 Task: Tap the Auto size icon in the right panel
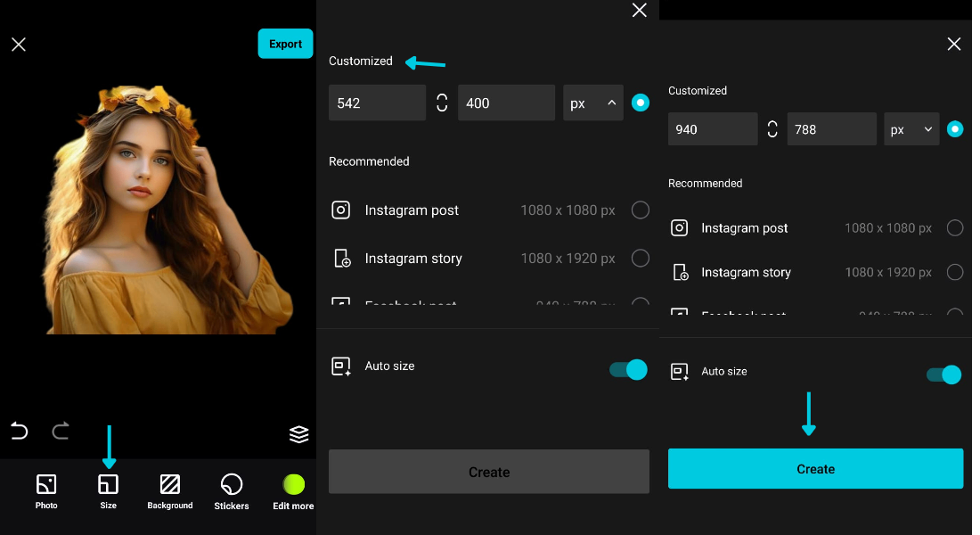pyautogui.click(x=680, y=372)
